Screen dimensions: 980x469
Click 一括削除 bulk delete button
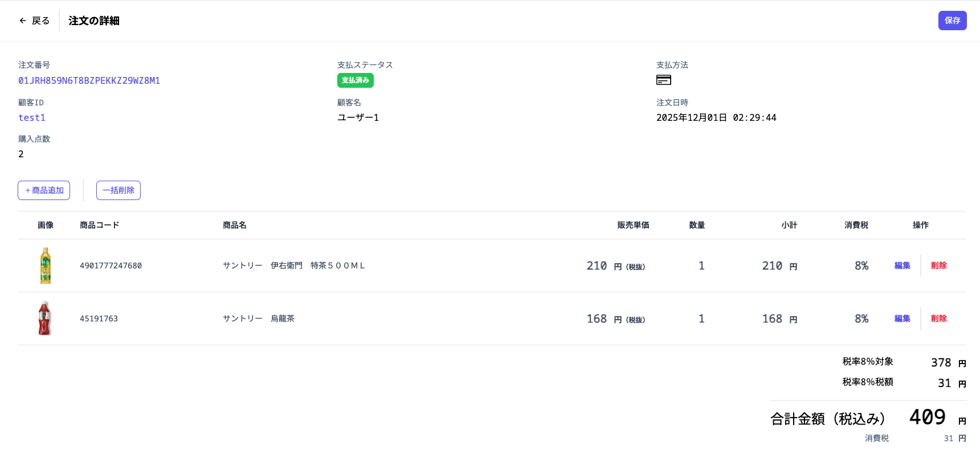[119, 190]
